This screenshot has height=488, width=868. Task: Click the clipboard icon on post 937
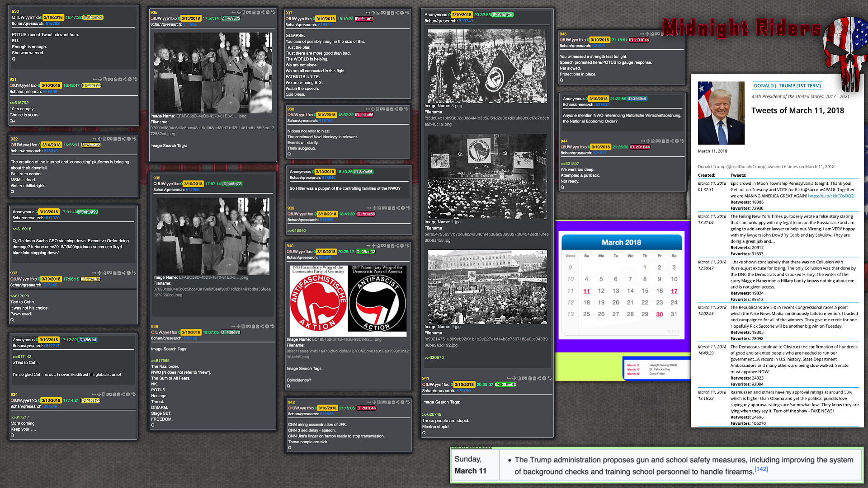[x=388, y=13]
